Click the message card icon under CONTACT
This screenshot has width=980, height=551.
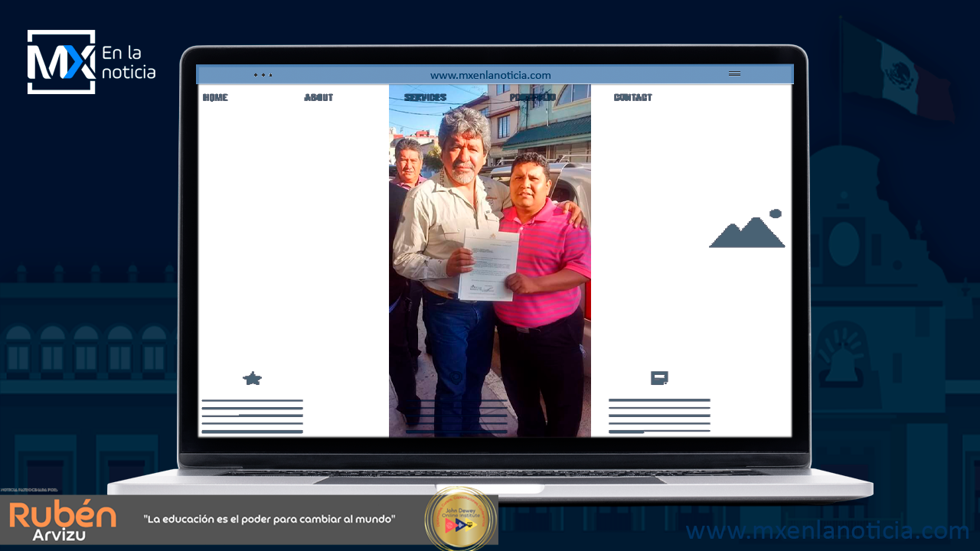pyautogui.click(x=659, y=378)
